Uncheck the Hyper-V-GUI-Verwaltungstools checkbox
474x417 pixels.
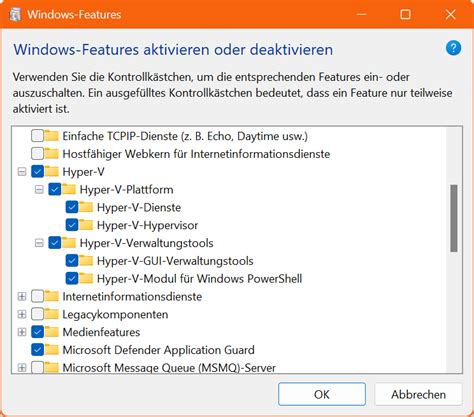pyautogui.click(x=72, y=260)
